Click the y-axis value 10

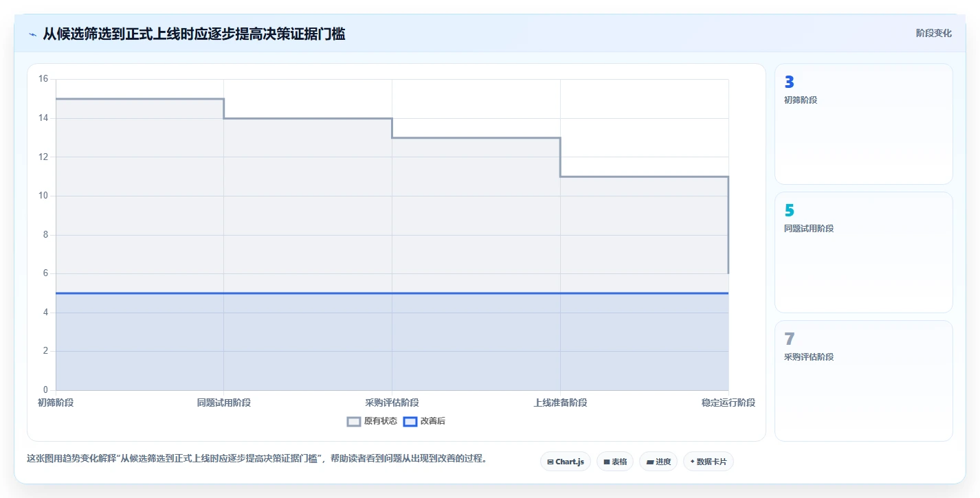coord(43,196)
